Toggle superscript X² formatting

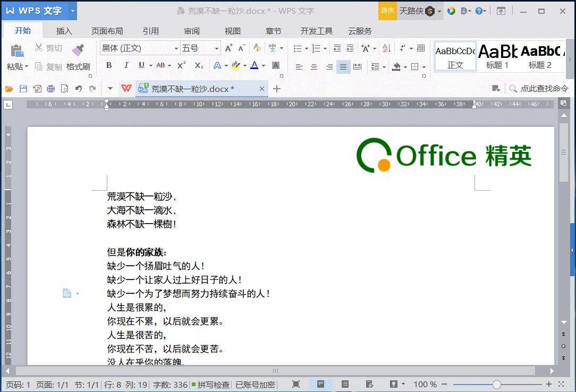[x=181, y=65]
